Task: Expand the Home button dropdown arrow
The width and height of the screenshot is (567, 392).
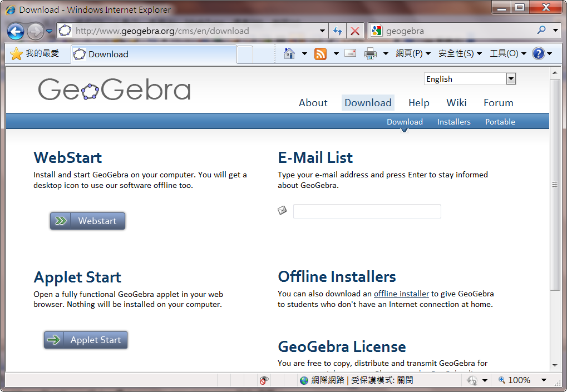Action: [x=304, y=54]
